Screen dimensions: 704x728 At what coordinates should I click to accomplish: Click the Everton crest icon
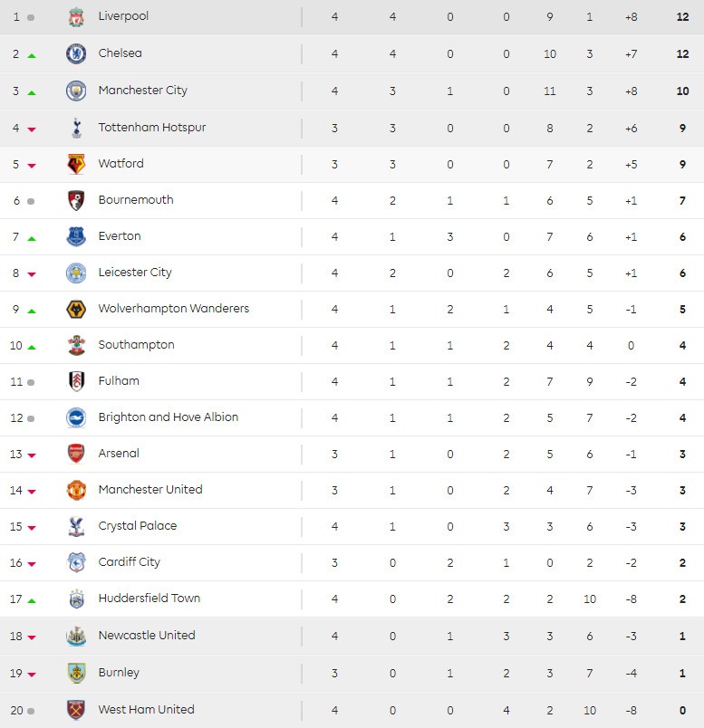coord(76,236)
